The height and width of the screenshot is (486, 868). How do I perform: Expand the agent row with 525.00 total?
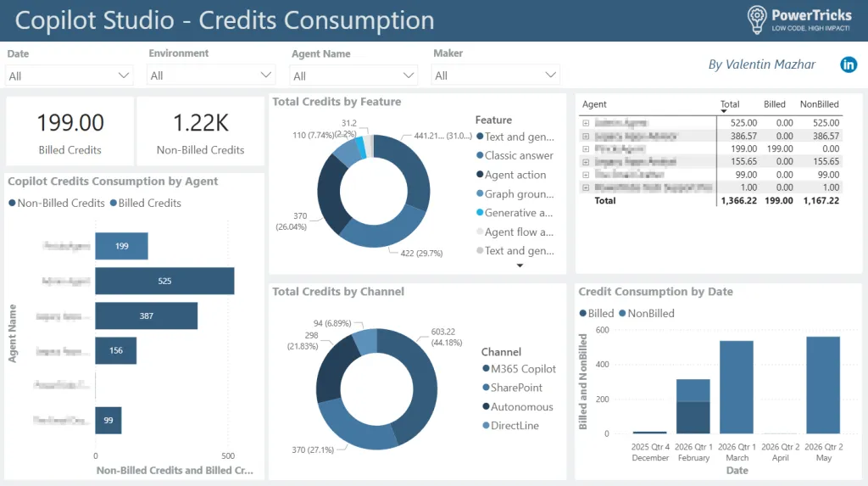point(586,123)
